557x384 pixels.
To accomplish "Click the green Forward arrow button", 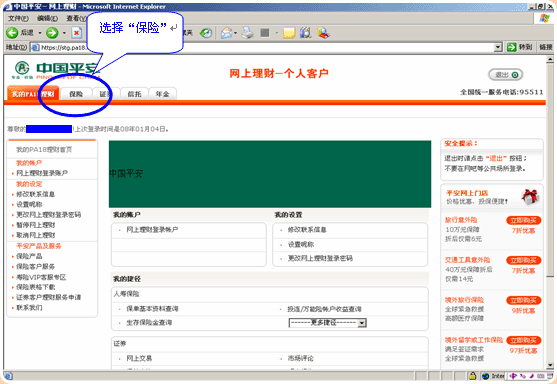I will (52, 33).
